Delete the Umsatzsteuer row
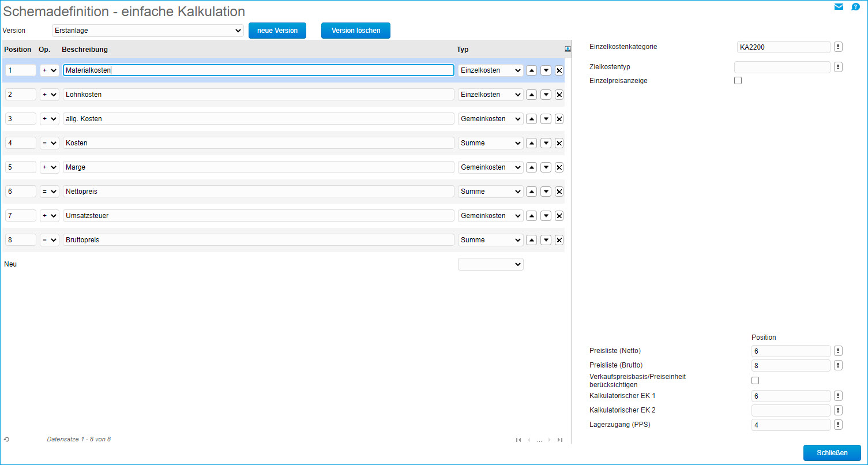 tap(559, 216)
